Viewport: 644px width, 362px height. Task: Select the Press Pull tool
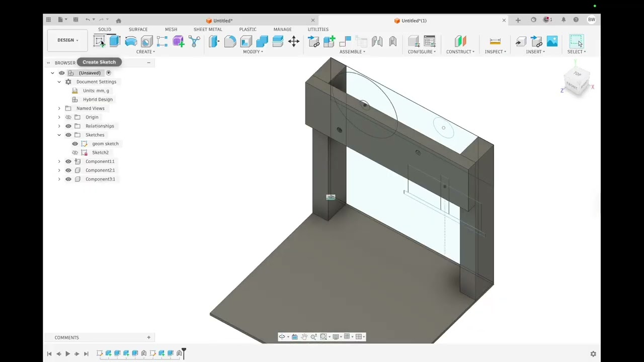pos(214,41)
